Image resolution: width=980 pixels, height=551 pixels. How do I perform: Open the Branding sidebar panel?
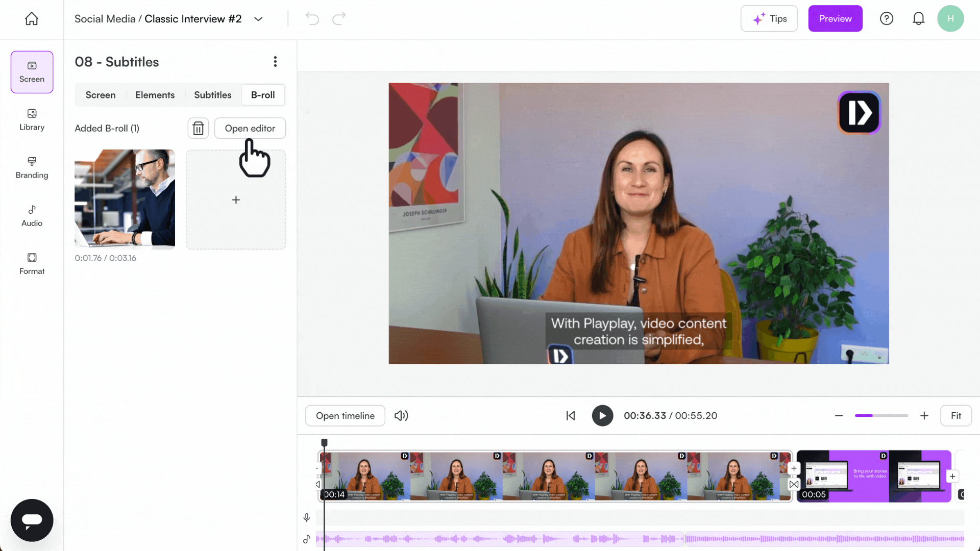pyautogui.click(x=32, y=167)
